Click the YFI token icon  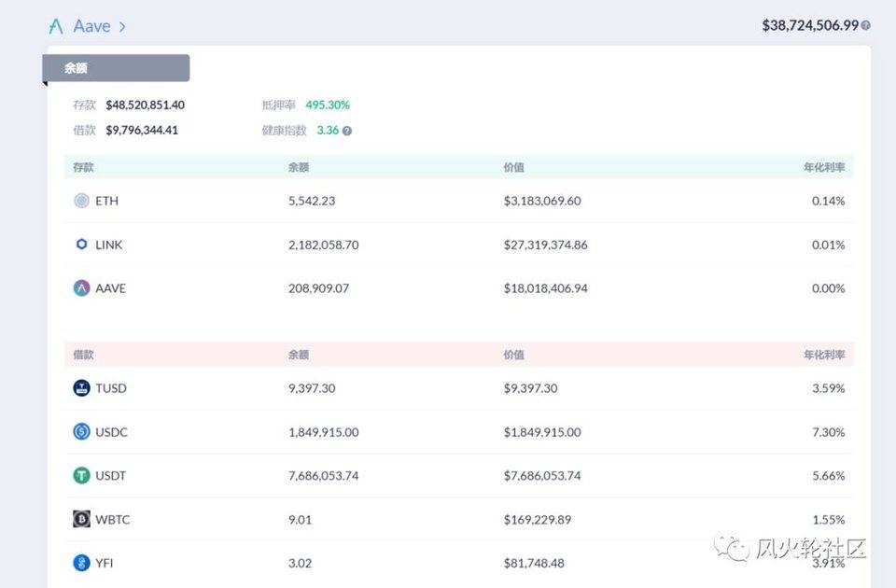[81, 563]
